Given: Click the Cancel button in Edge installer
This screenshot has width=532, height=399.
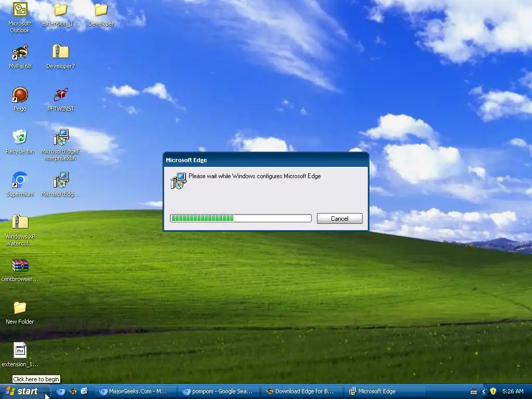Looking at the screenshot, I should pyautogui.click(x=339, y=219).
